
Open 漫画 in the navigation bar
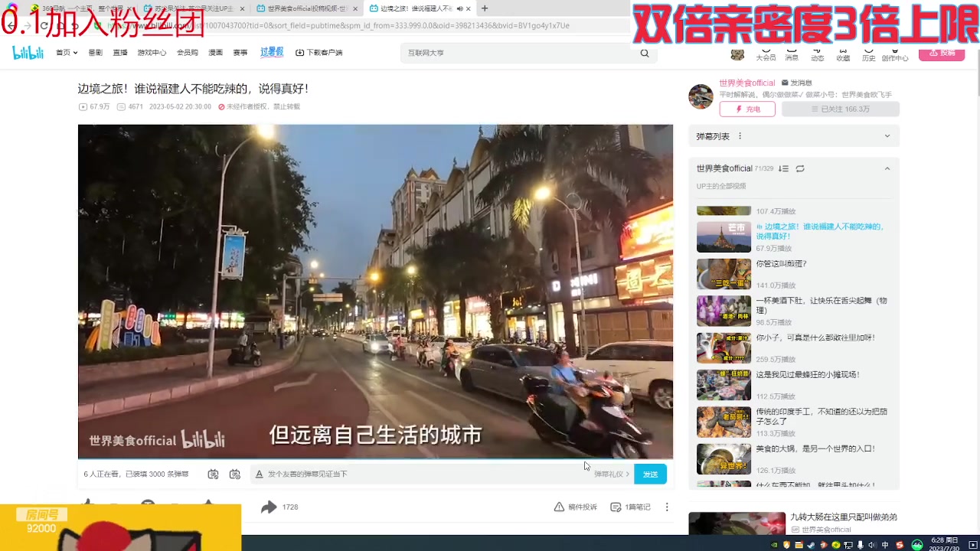click(x=216, y=53)
